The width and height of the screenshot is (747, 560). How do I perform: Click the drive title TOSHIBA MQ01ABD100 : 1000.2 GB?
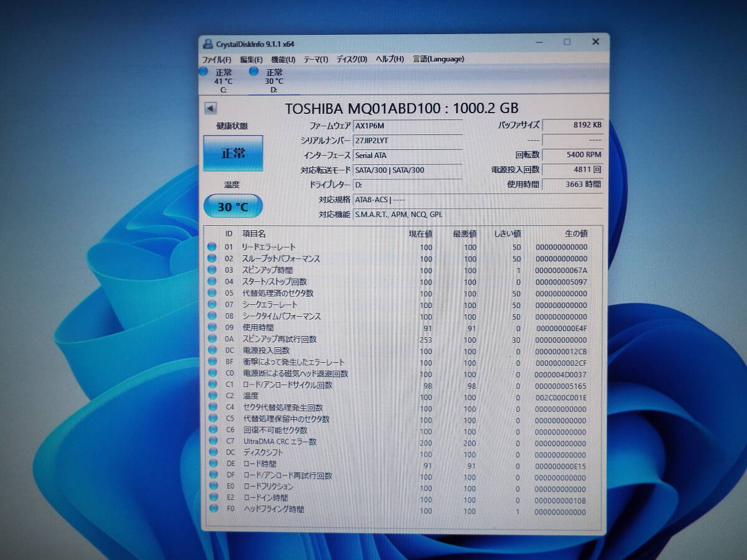[402, 108]
